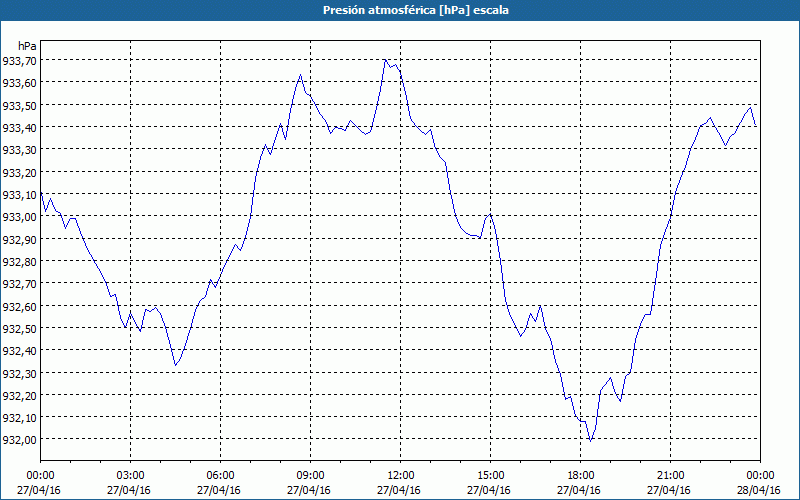Select the 932,00 axis label
This screenshot has height=500, width=800.
[x=19, y=439]
